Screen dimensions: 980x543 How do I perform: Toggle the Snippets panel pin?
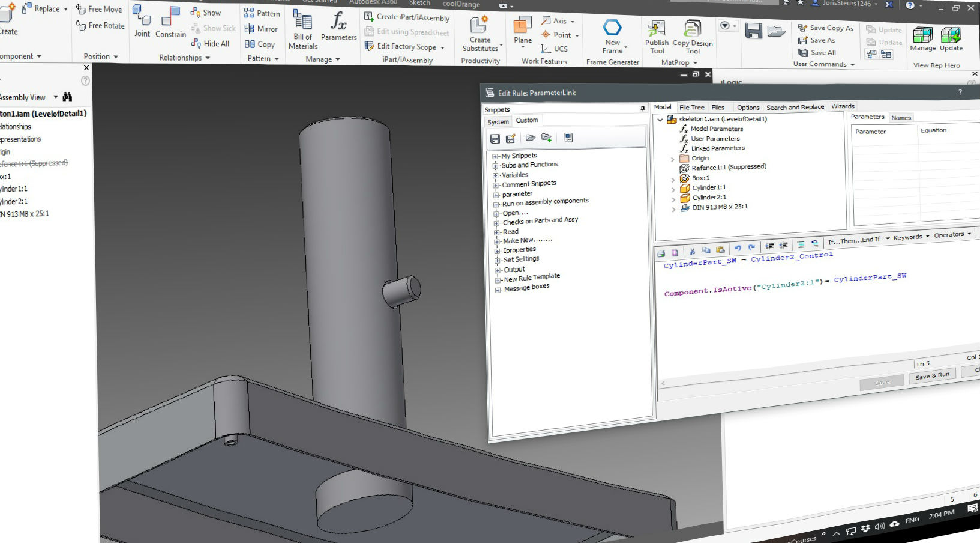click(x=642, y=109)
